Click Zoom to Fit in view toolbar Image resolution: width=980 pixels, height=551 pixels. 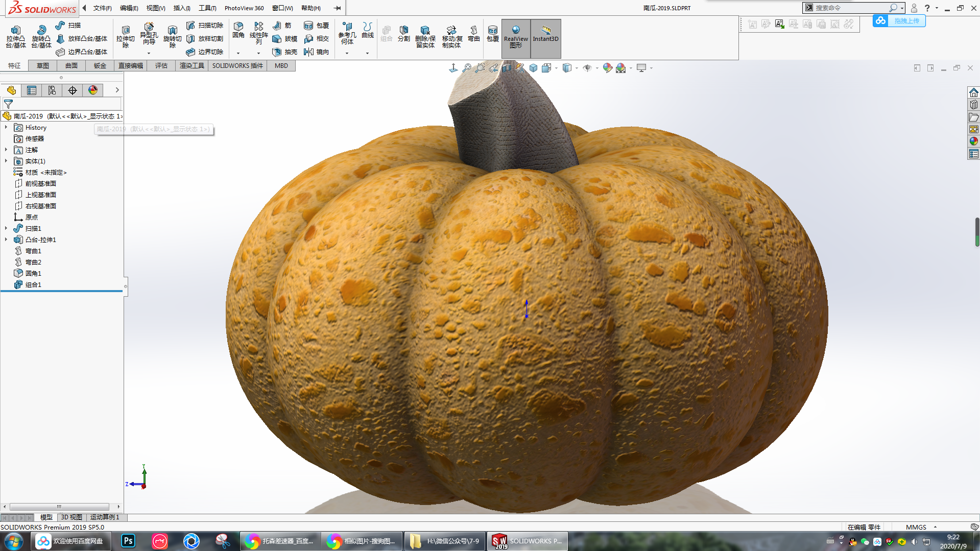467,68
